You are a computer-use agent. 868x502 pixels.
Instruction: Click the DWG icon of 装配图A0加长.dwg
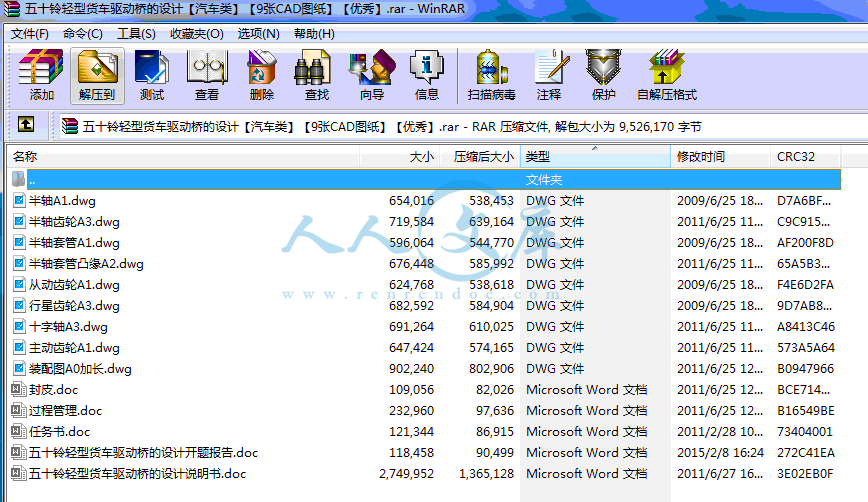(19, 369)
